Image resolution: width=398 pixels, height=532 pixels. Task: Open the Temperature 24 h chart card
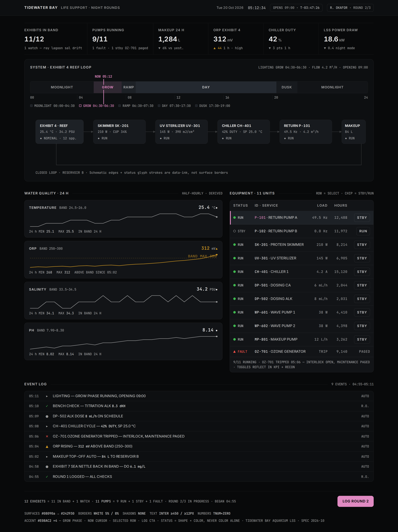click(123, 219)
